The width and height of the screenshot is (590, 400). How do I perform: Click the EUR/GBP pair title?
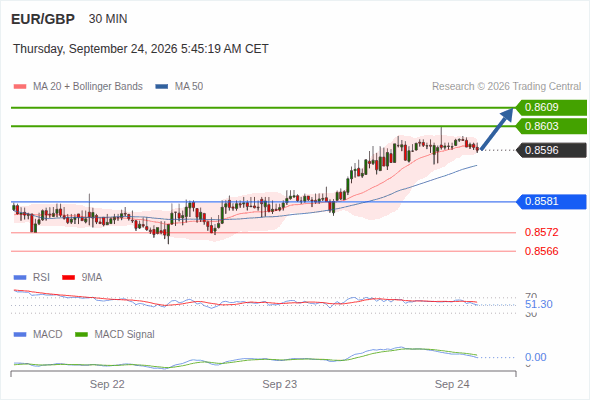click(x=43, y=19)
